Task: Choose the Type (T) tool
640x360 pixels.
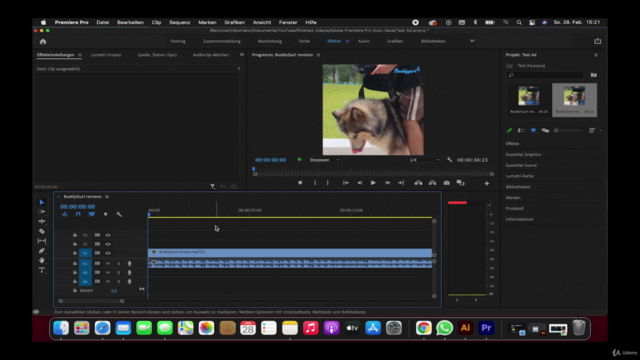Action: point(42,270)
